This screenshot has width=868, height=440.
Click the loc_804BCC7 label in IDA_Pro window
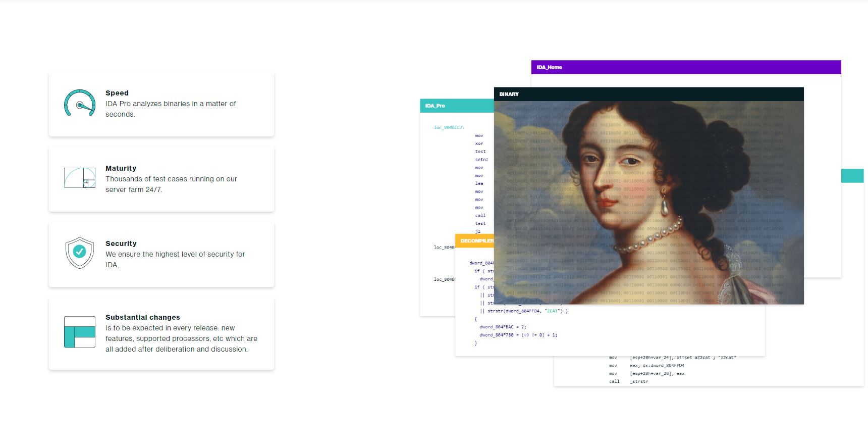coord(449,127)
